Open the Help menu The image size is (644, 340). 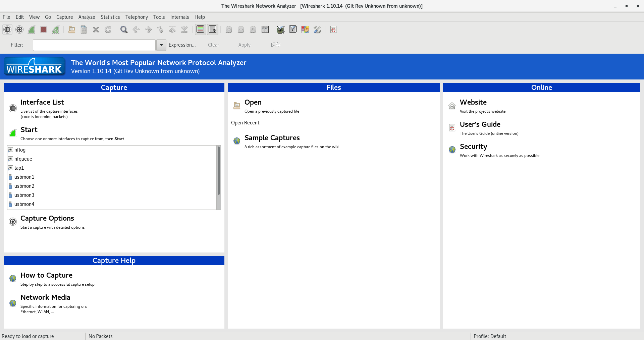pyautogui.click(x=200, y=17)
